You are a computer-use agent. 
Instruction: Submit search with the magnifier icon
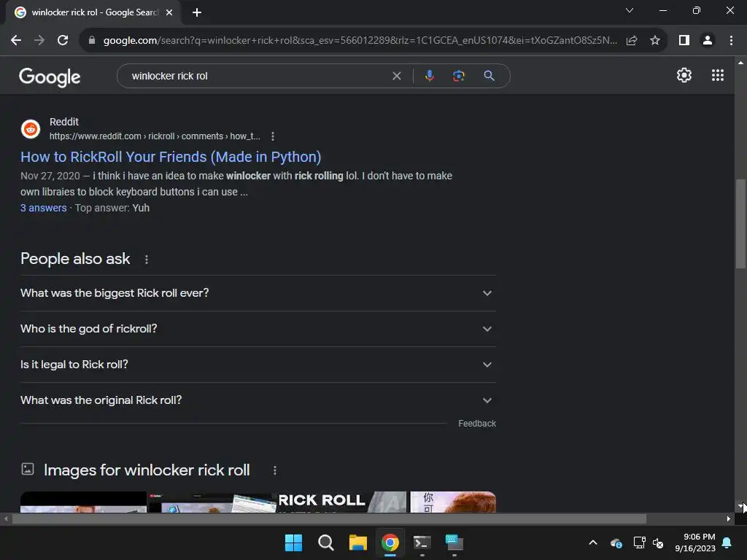point(489,76)
